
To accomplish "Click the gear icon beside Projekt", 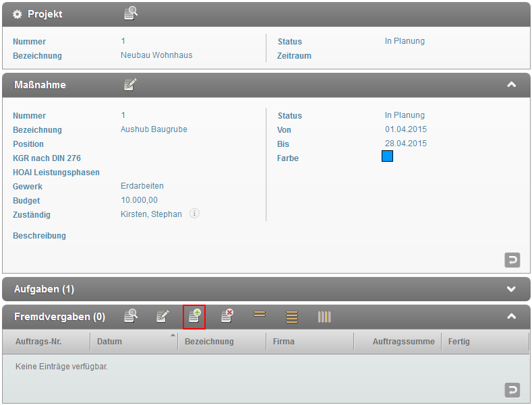I will coord(18,14).
